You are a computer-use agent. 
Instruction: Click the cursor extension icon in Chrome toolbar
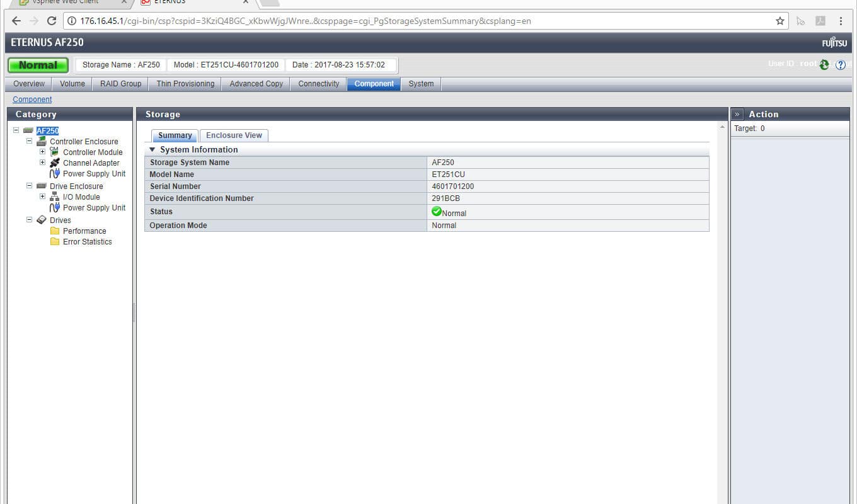800,21
